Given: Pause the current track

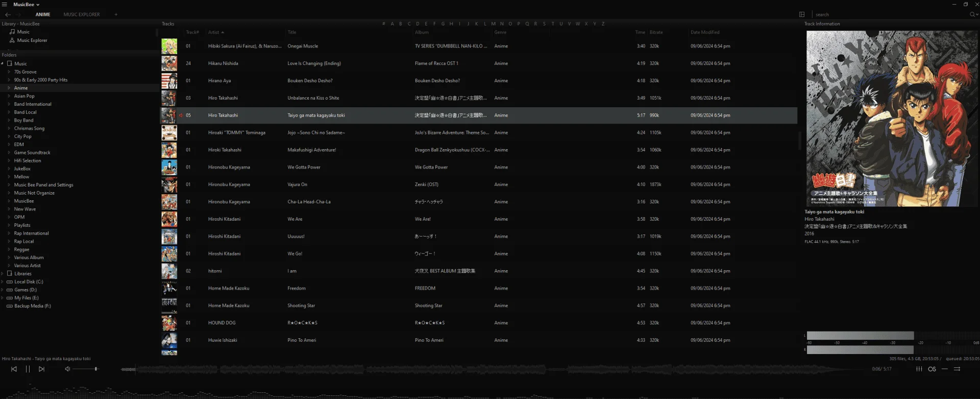Looking at the screenshot, I should (x=28, y=369).
